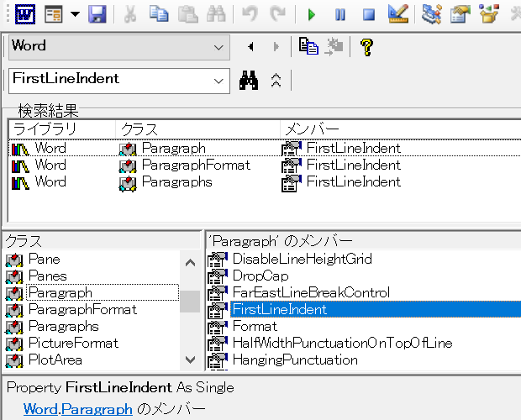Click the Break pause icon
The image size is (521, 420).
(x=340, y=15)
